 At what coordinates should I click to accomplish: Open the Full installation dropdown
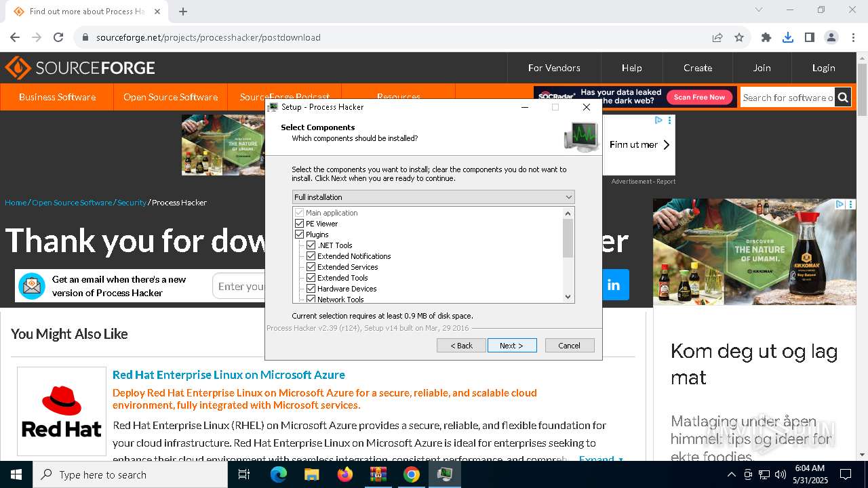click(433, 197)
